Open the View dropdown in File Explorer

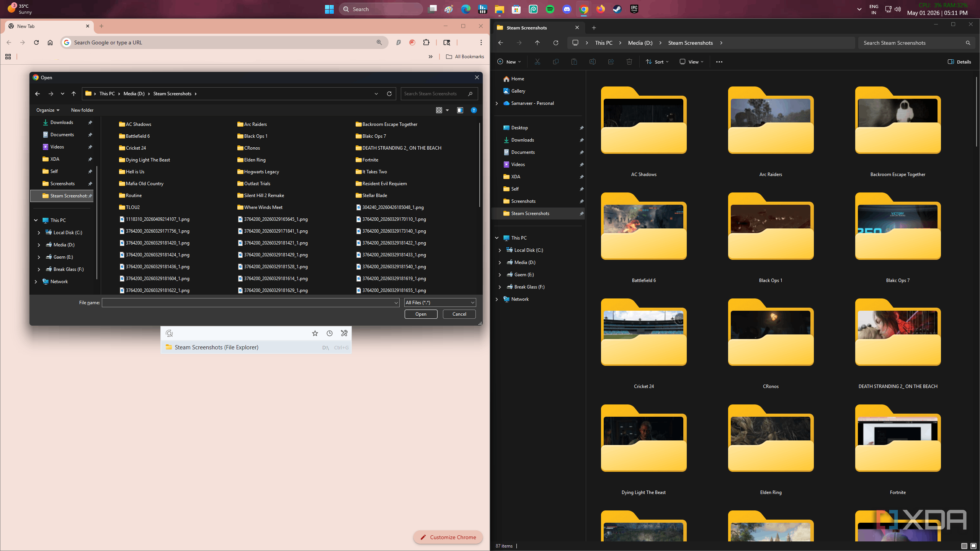click(x=692, y=62)
